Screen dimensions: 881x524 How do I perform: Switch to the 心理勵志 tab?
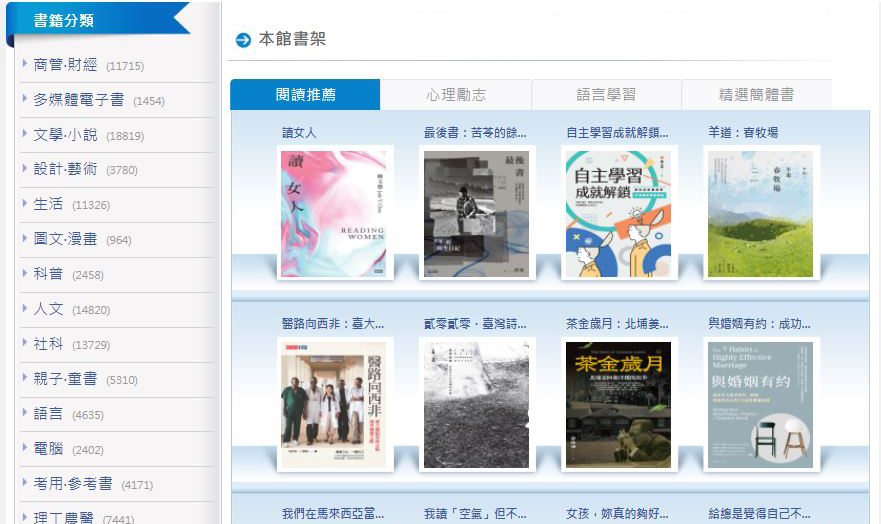[x=455, y=95]
